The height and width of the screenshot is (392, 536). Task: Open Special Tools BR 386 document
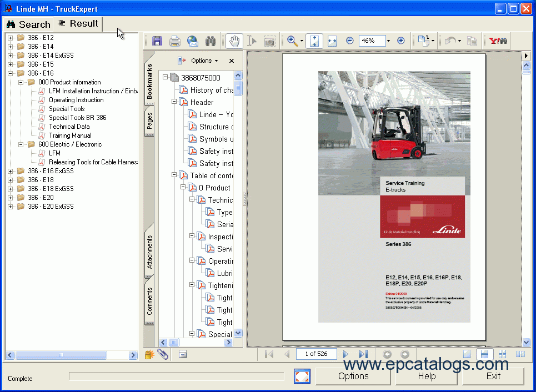click(78, 118)
